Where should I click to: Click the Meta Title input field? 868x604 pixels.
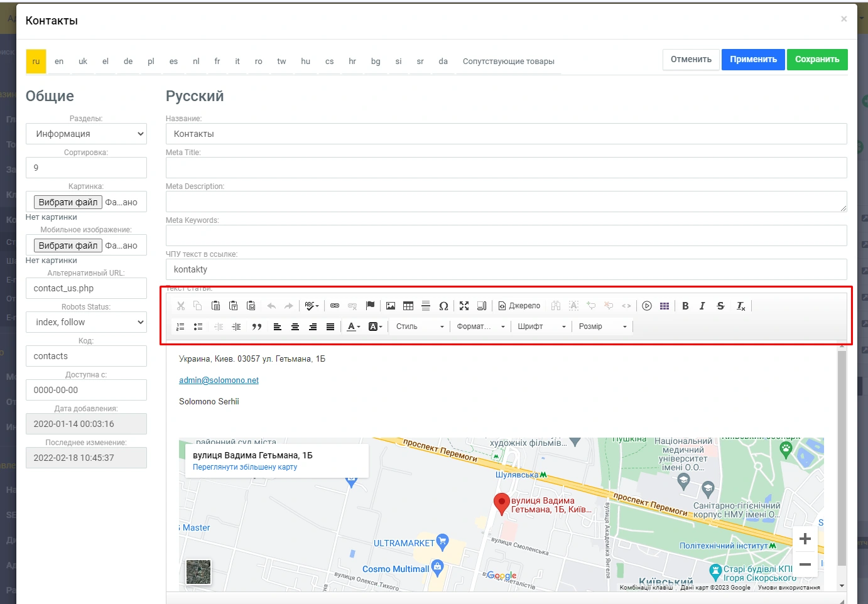506,168
